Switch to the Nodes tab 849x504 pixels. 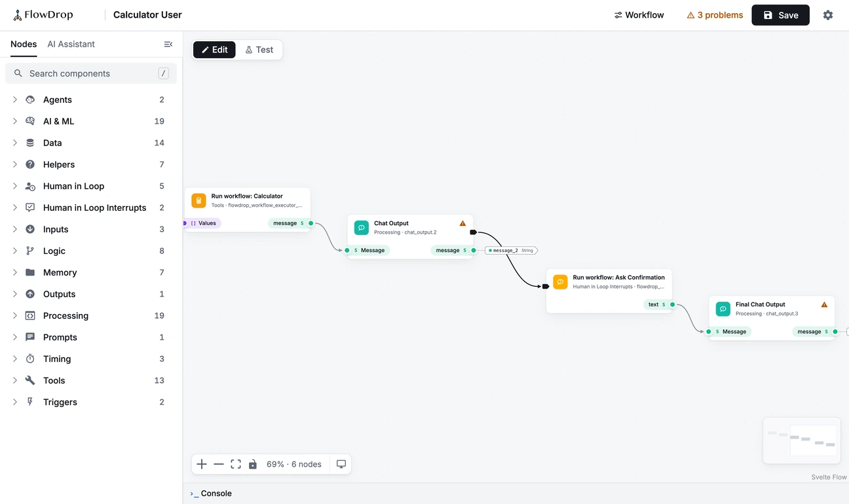coord(24,44)
